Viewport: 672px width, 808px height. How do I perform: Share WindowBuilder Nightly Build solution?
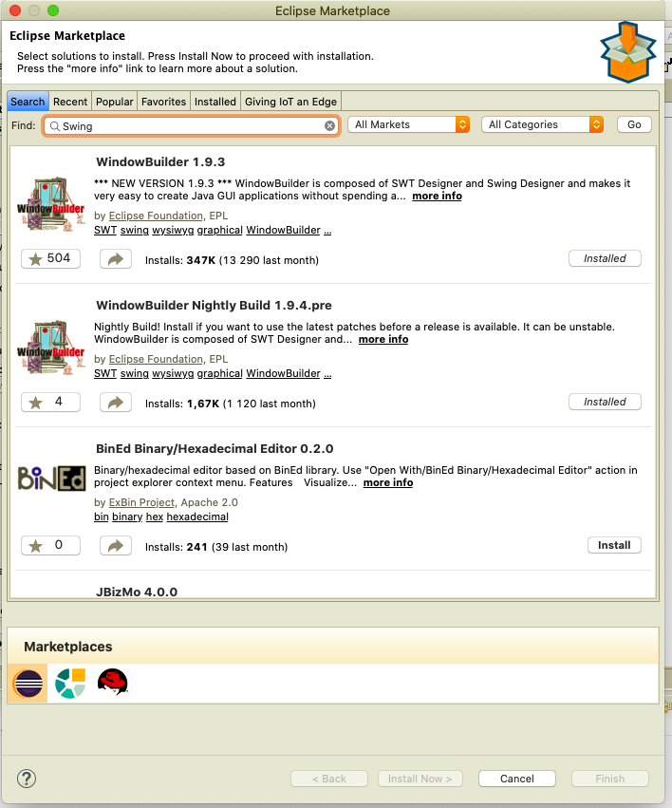point(116,402)
